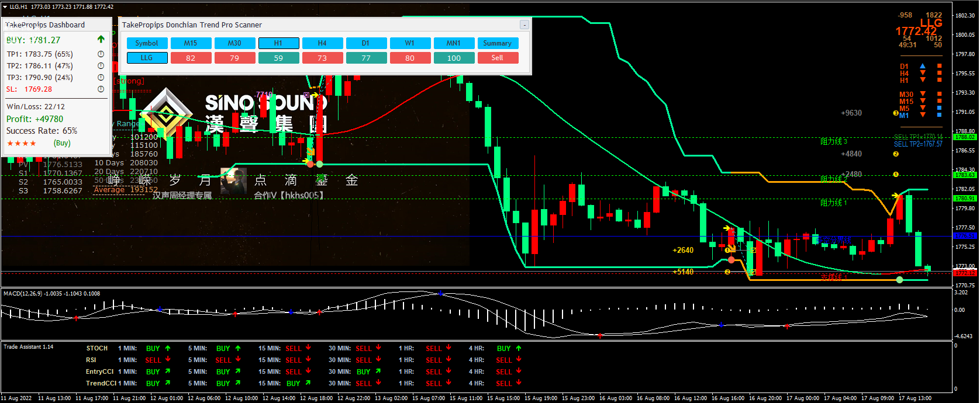This screenshot has width=980, height=403.
Task: Click green circle at the Donchian line end
Action: [900, 280]
